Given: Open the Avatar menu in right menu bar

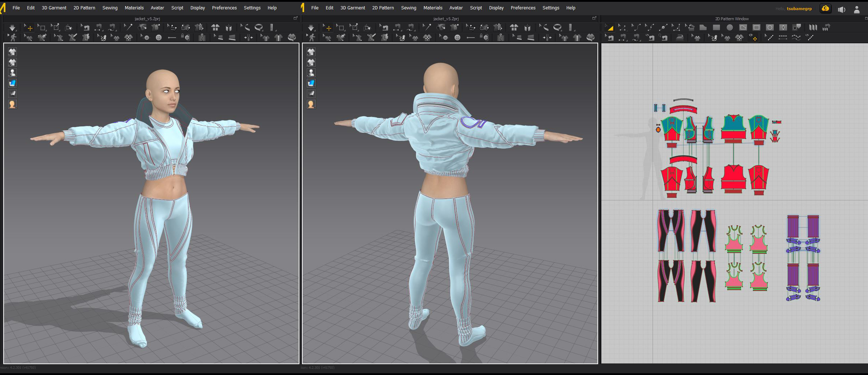Looking at the screenshot, I should (x=456, y=8).
